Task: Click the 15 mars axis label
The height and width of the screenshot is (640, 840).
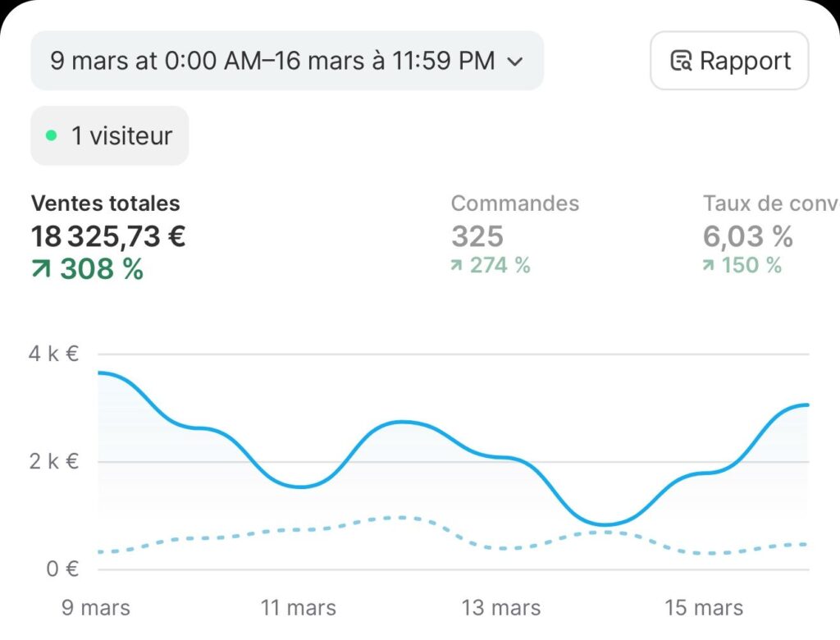Action: (x=704, y=608)
